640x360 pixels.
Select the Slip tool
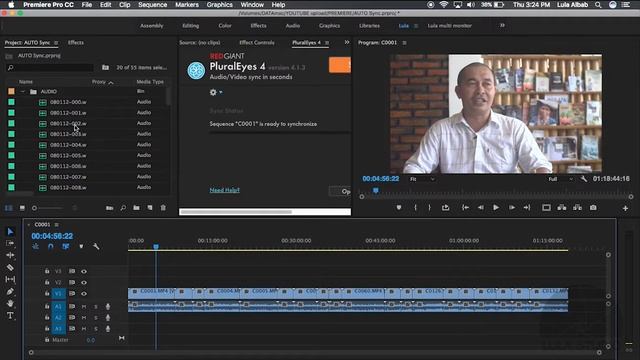point(10,279)
